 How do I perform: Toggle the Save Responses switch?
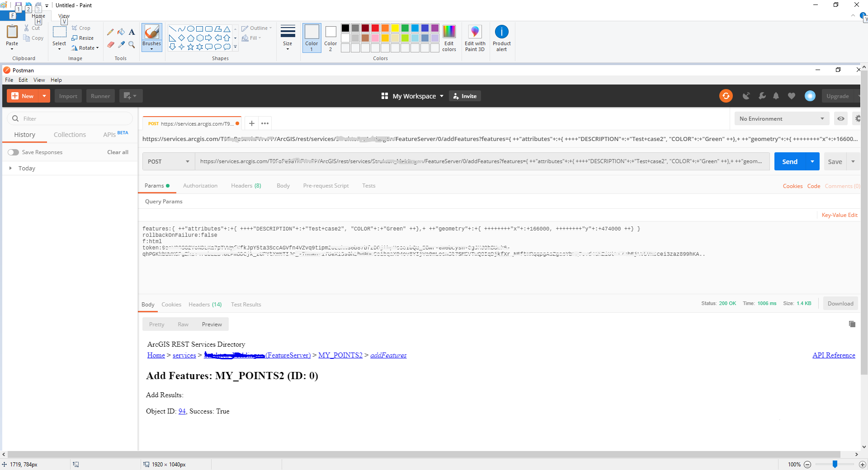click(x=13, y=152)
